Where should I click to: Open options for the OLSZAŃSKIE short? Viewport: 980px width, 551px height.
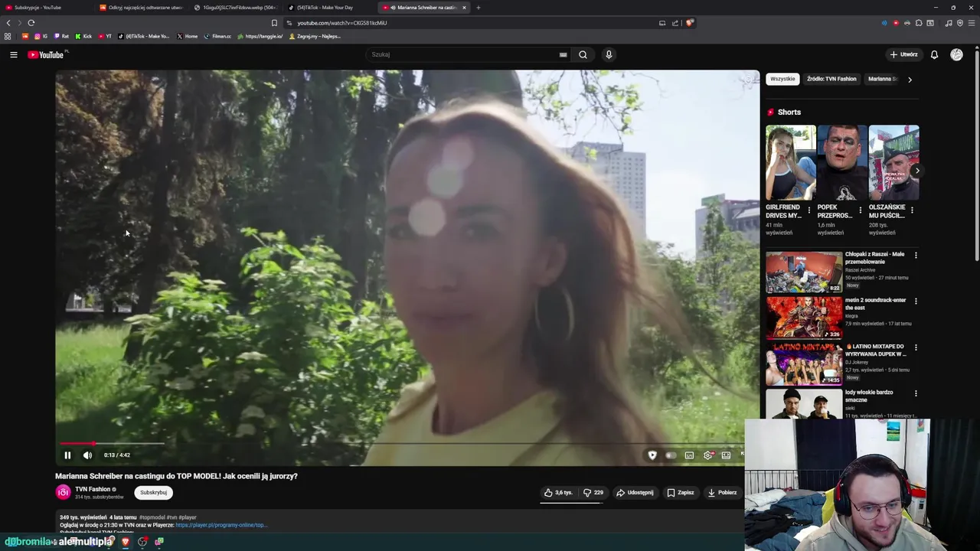912,210
